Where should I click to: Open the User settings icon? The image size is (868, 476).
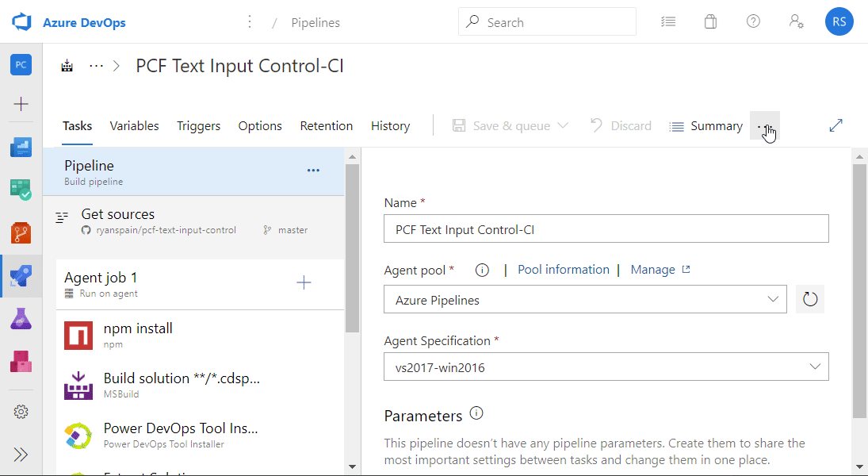click(796, 21)
